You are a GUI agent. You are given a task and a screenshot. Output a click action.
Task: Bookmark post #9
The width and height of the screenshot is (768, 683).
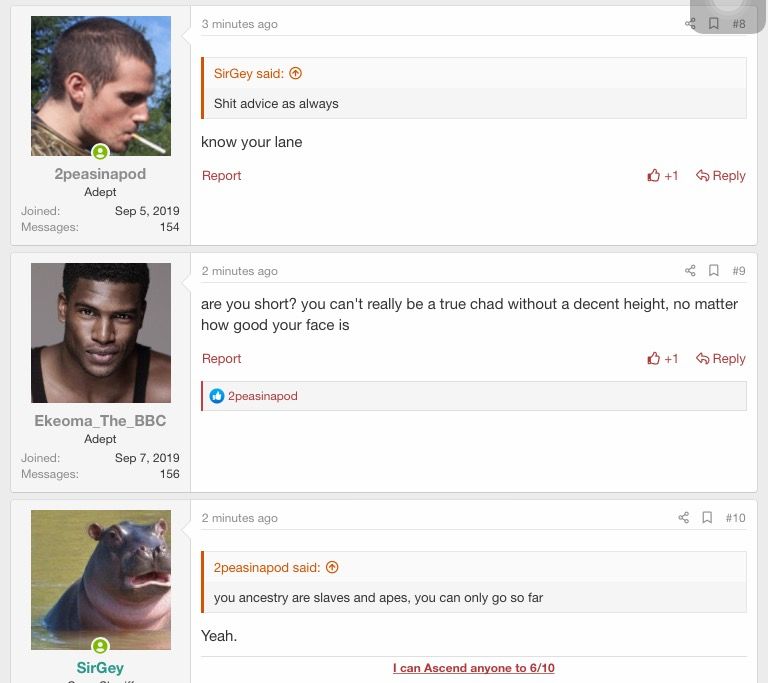pyautogui.click(x=714, y=271)
